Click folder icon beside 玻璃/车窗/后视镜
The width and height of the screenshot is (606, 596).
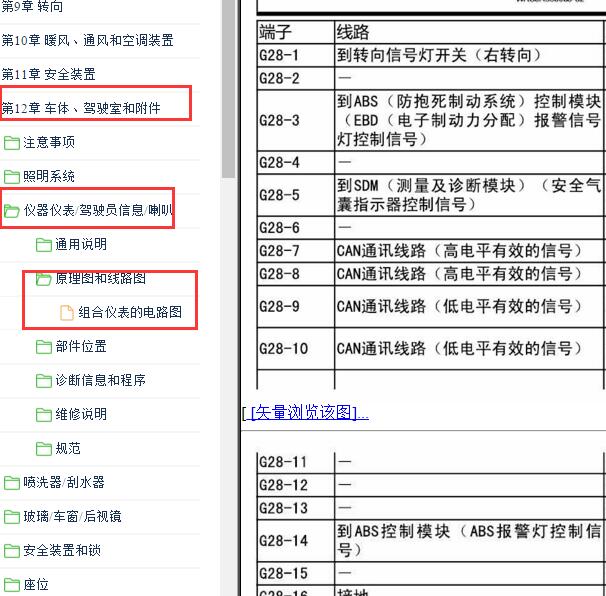[12, 517]
